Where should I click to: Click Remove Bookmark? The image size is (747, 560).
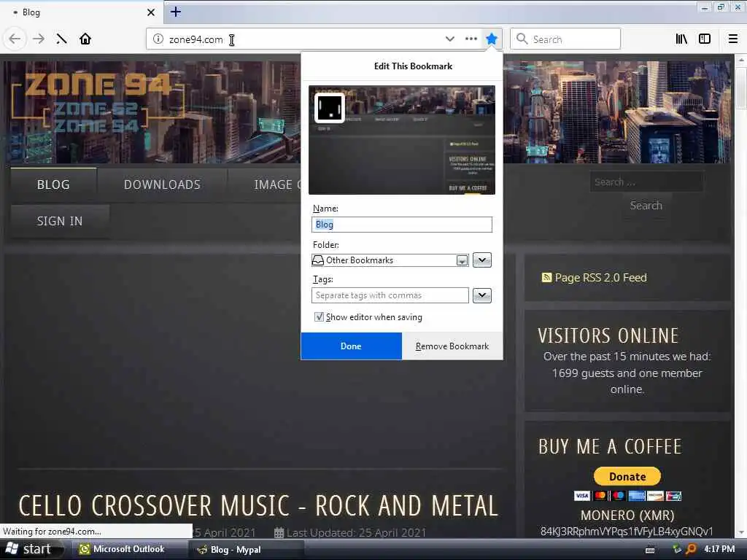pos(452,346)
